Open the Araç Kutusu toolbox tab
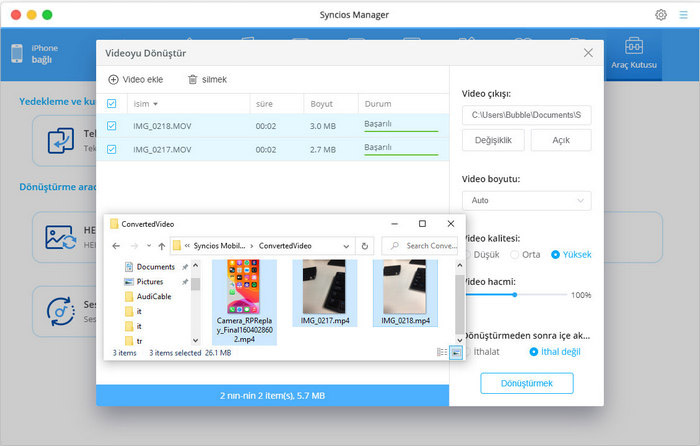Screen dimensions: 700x446 click(633, 54)
